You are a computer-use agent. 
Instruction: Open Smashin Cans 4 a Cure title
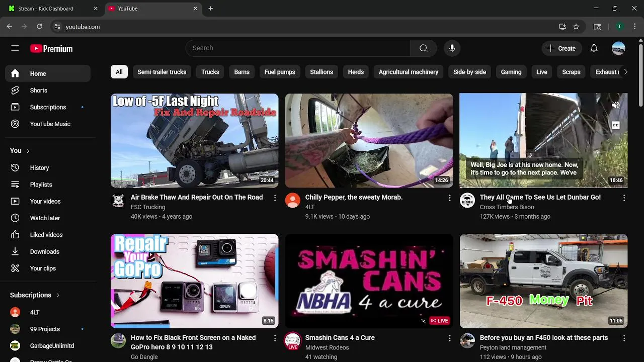[x=340, y=338]
